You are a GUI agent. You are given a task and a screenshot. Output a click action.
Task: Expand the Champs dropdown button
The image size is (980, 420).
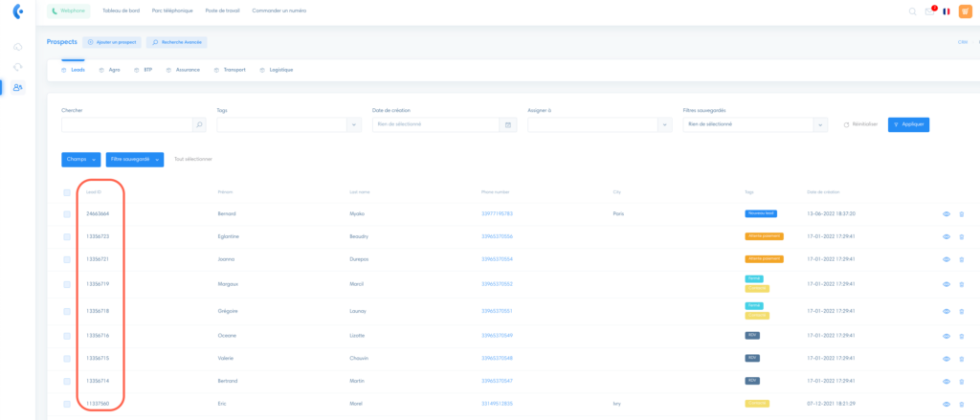point(81,160)
